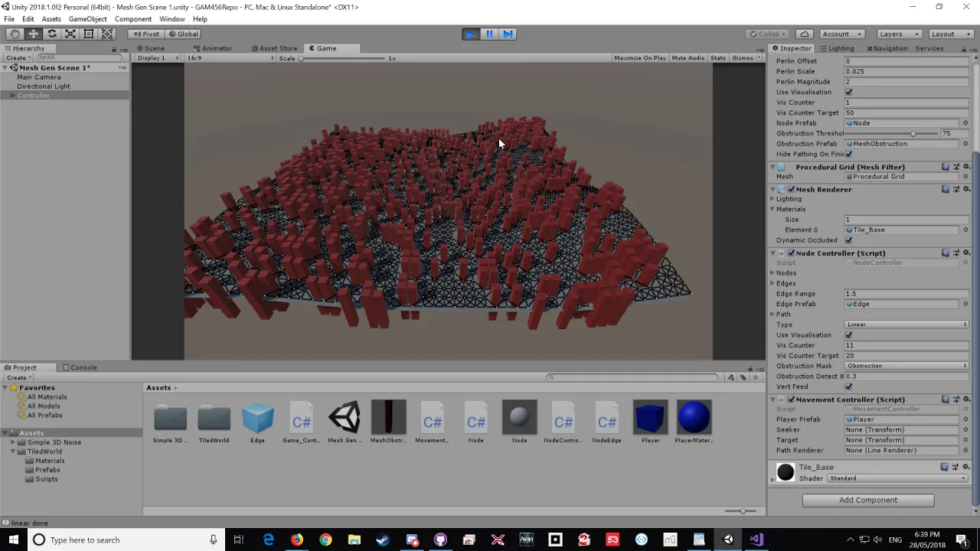Open the Layers dropdown
The image size is (980, 551).
tap(899, 34)
